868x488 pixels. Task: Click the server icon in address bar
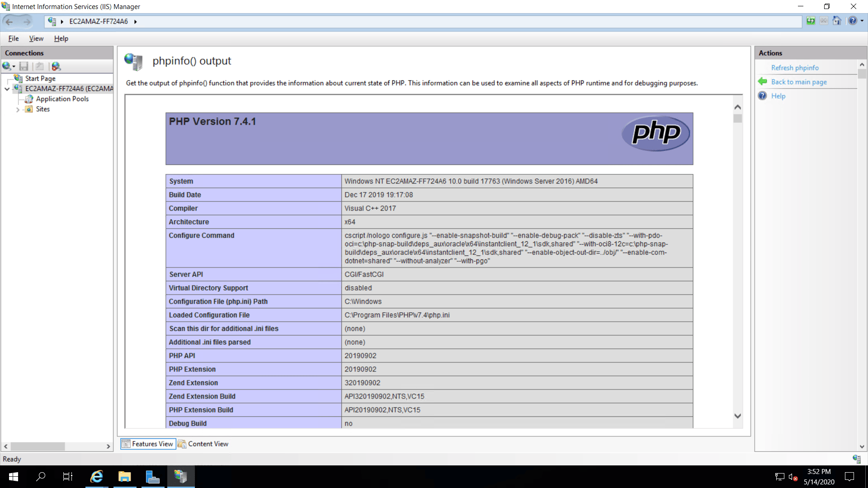52,21
